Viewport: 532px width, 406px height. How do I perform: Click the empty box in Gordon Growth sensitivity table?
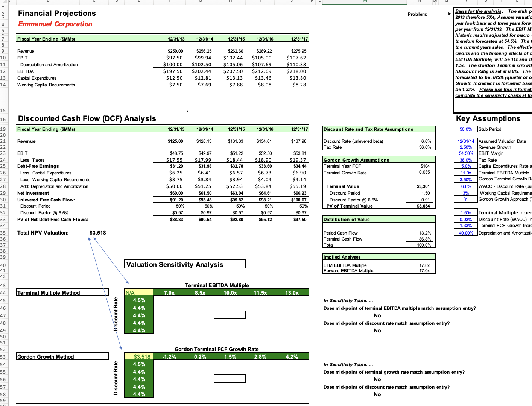point(230,379)
